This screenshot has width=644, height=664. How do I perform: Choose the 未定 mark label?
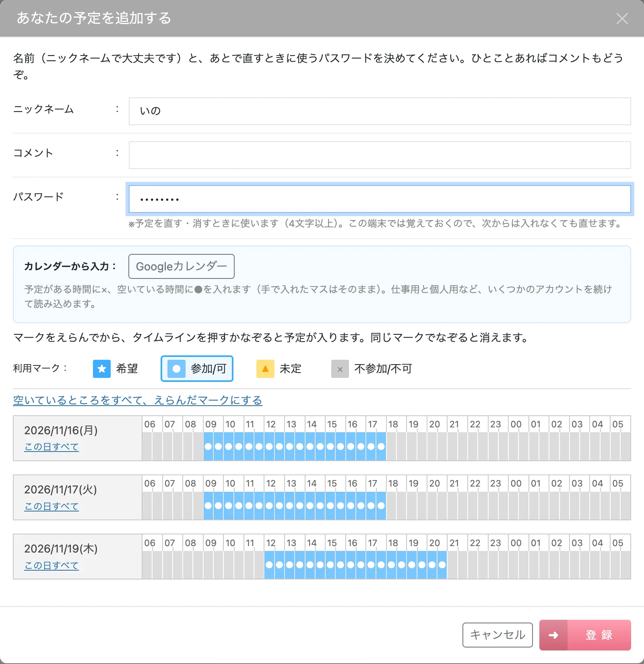[x=291, y=369]
